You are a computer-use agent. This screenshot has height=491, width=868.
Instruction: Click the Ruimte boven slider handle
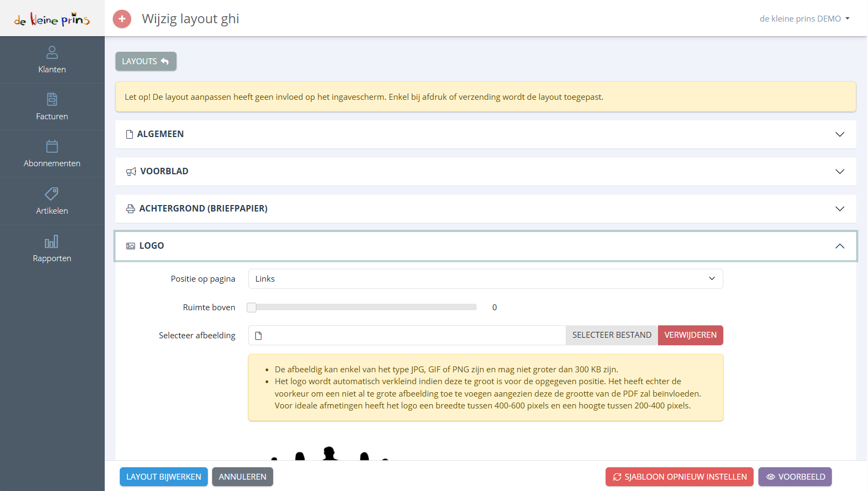click(252, 308)
